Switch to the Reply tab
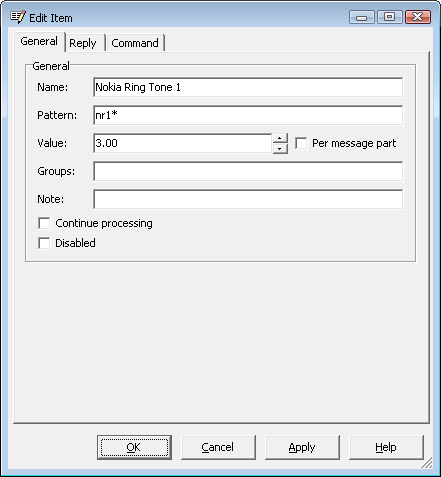The width and height of the screenshot is (441, 477). coord(83,43)
